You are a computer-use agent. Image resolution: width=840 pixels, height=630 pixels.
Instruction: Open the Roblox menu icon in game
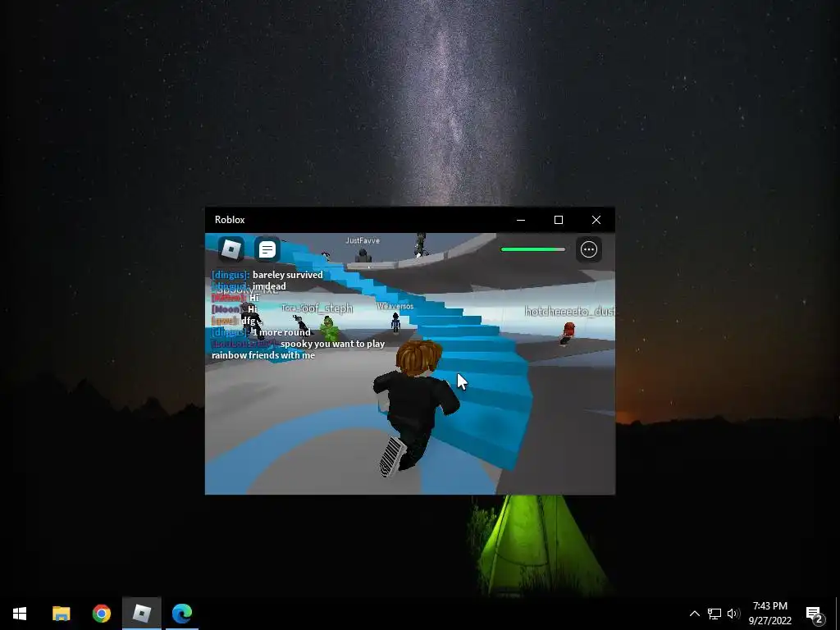pos(231,249)
